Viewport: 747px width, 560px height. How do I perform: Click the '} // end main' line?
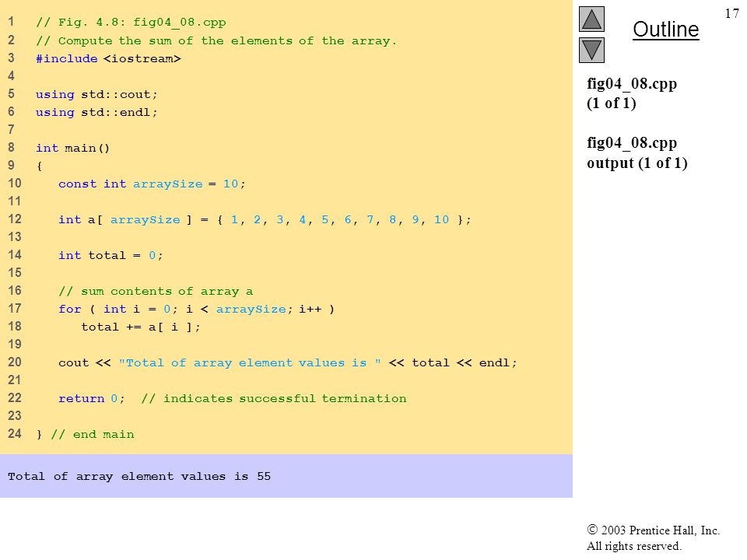tap(86, 434)
